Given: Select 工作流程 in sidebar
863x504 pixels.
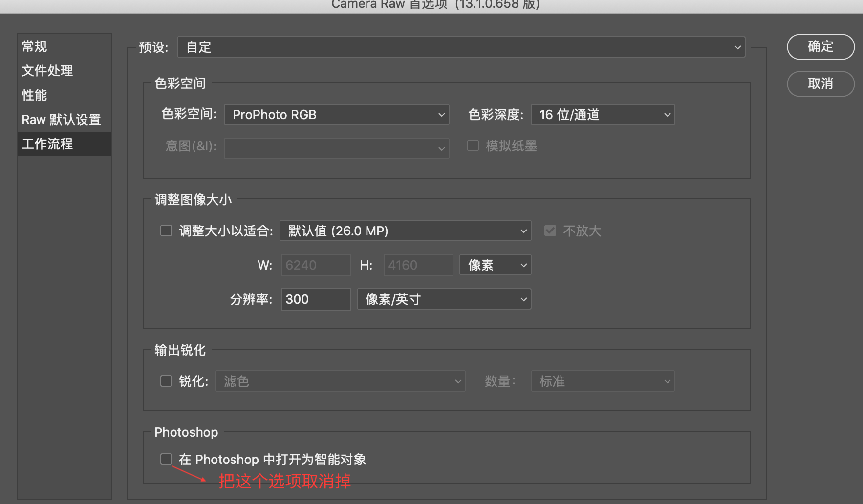Looking at the screenshot, I should point(65,144).
